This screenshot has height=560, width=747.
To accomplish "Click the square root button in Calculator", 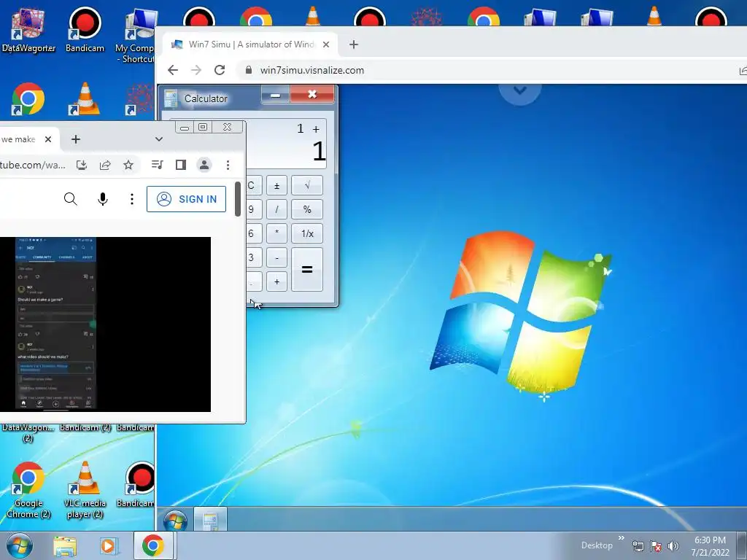I will pyautogui.click(x=307, y=185).
